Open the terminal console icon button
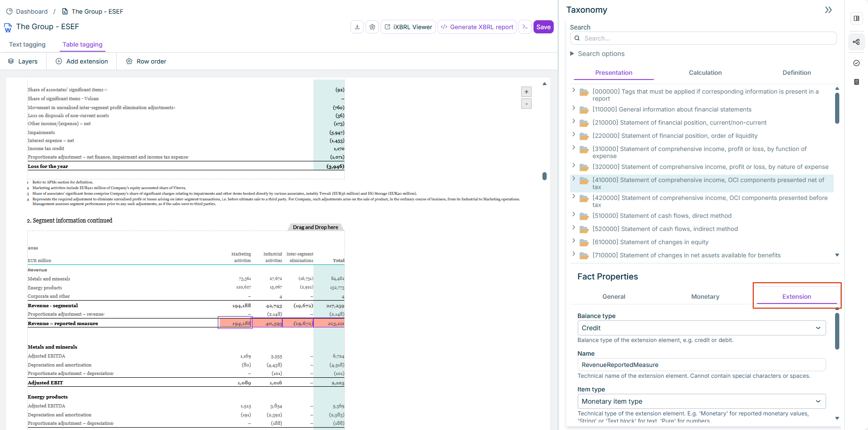This screenshot has height=430, width=868. [x=525, y=27]
